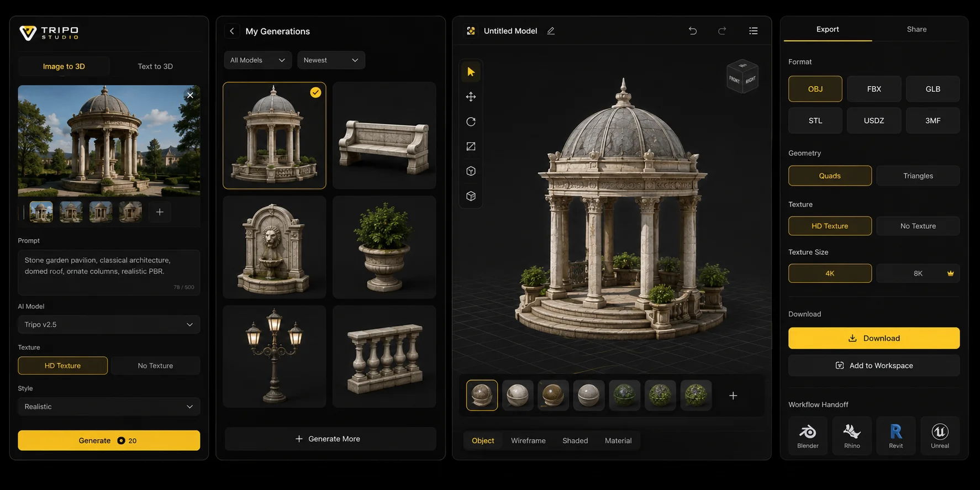Set texture size to 4K

[x=830, y=273]
